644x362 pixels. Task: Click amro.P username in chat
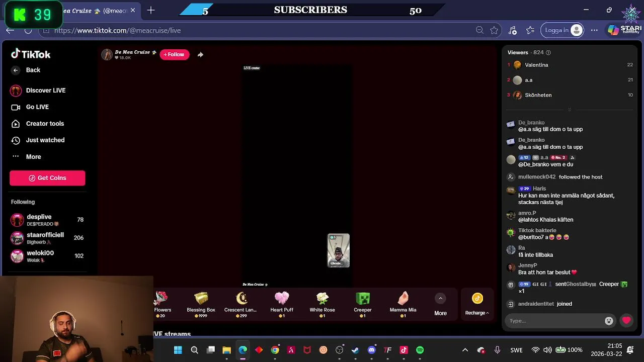point(527,213)
